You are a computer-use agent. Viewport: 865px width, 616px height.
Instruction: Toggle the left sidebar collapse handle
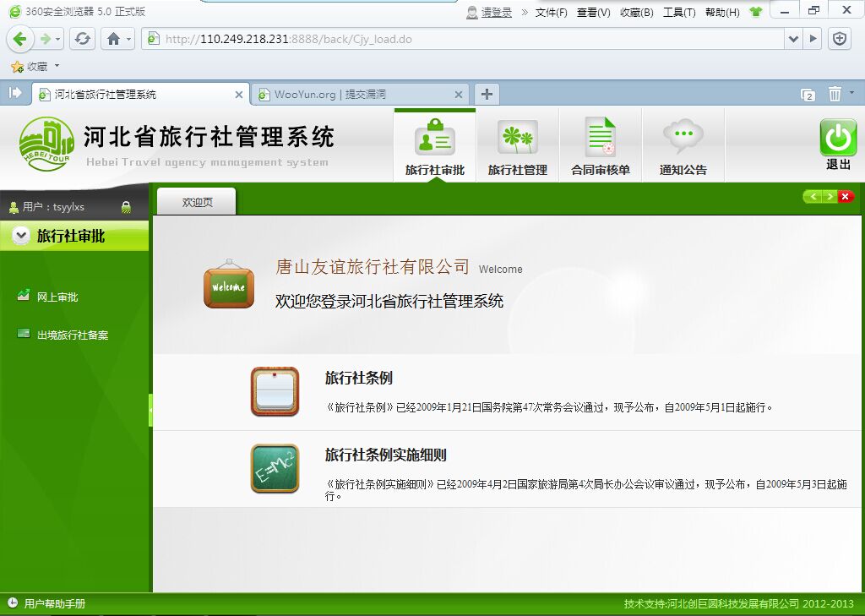[150, 410]
